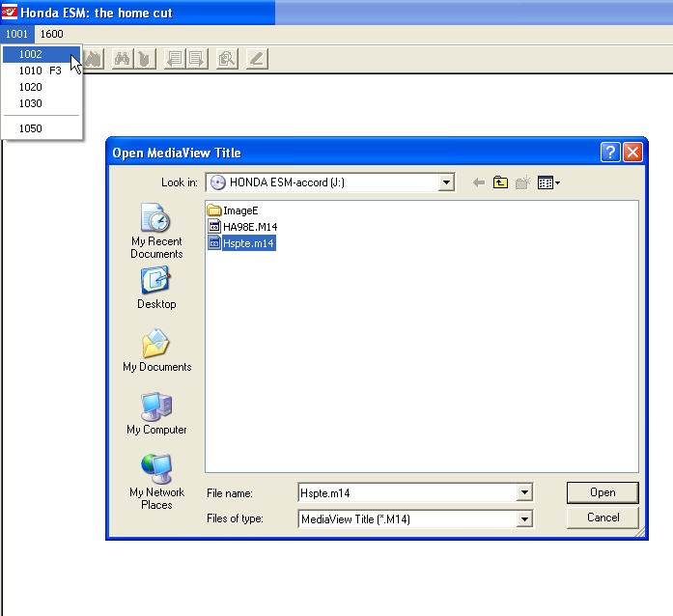Expand the File name dropdown arrow
Viewport: 673px width, 616px height.
524,492
